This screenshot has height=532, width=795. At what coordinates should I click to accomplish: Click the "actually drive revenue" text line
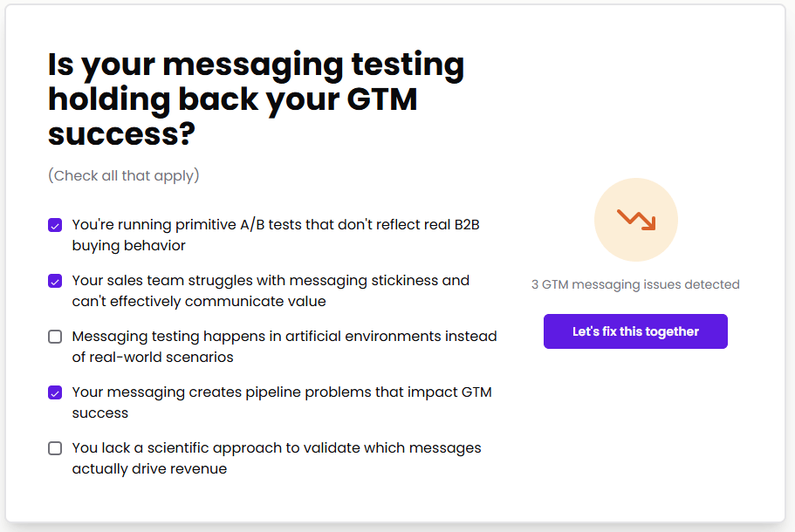[x=149, y=468]
